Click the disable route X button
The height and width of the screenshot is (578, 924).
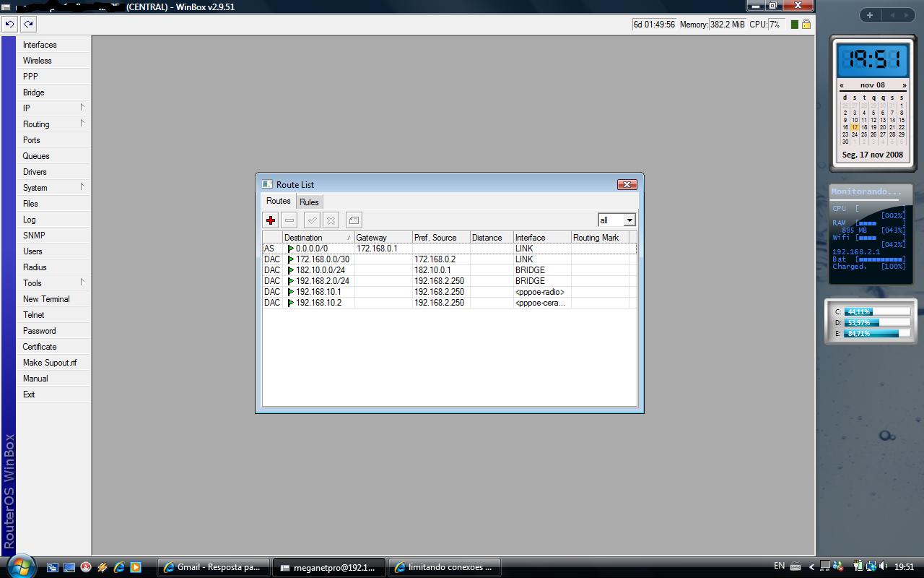[331, 220]
